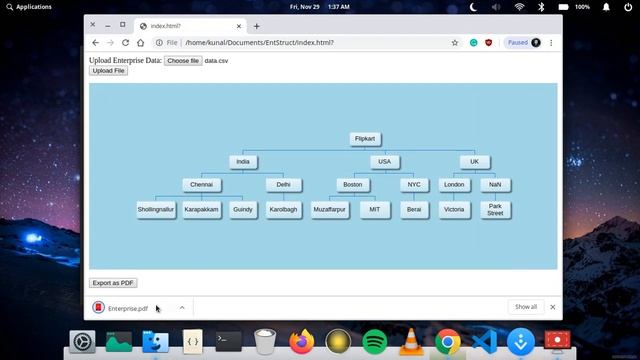Select the Park Street node

(495, 209)
